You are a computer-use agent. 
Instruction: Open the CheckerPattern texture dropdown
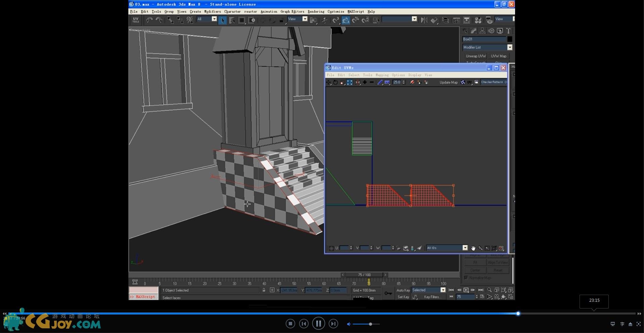[x=494, y=82]
